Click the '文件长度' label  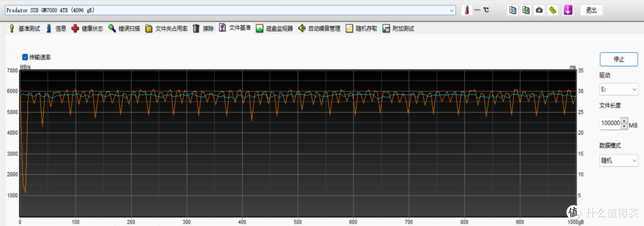pos(610,105)
